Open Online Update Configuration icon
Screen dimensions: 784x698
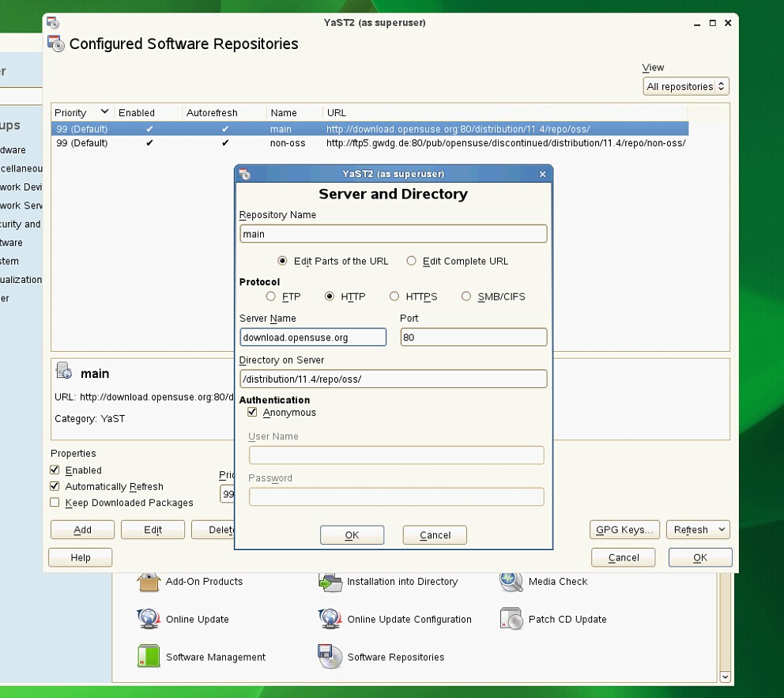(x=330, y=619)
